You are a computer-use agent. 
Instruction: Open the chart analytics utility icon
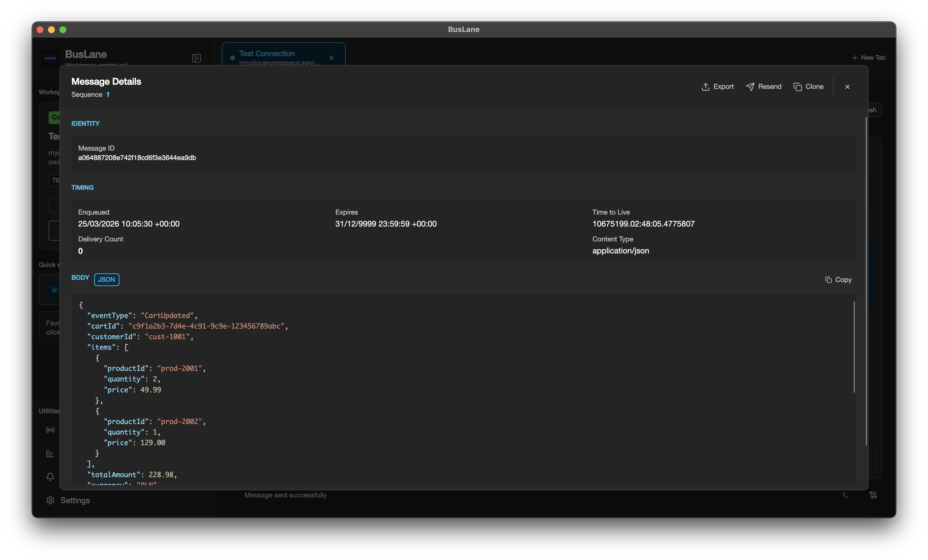50,453
